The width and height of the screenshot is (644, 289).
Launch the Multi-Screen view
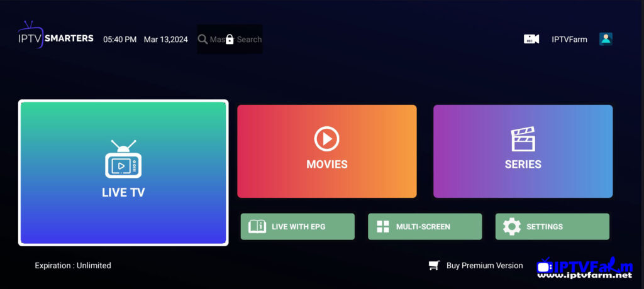click(425, 227)
